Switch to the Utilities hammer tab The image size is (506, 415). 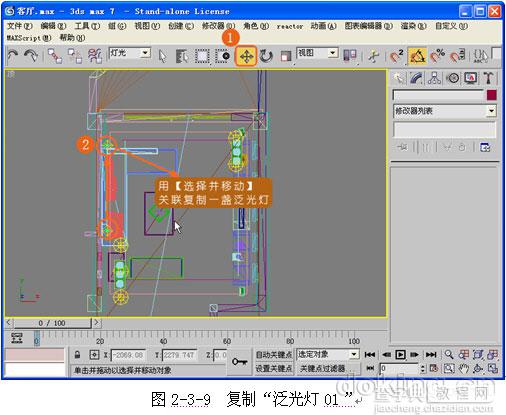488,78
